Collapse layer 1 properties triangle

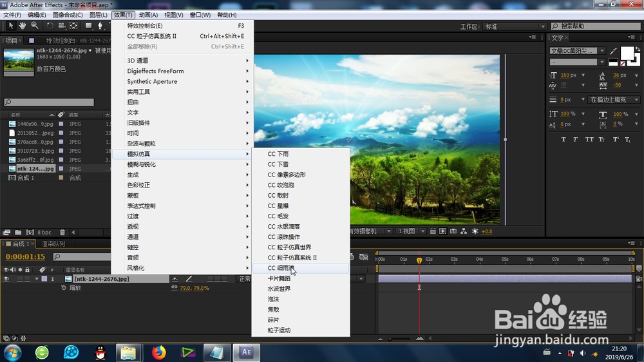point(37,279)
